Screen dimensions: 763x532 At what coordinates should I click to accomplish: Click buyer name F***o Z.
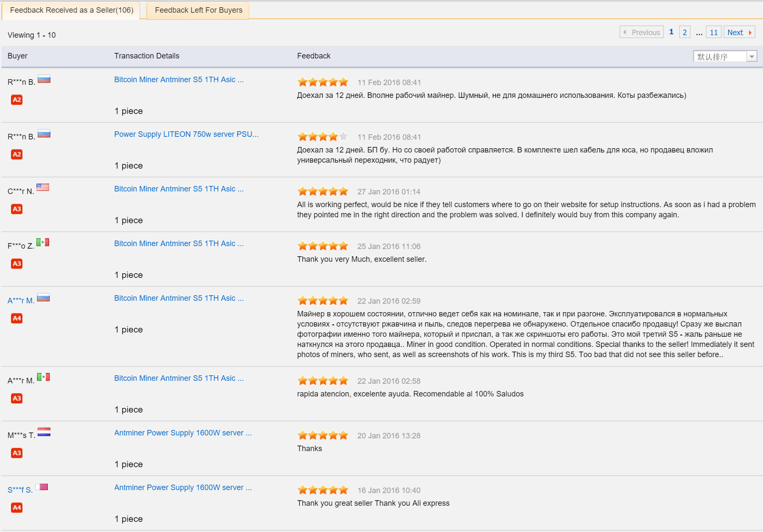(x=21, y=246)
